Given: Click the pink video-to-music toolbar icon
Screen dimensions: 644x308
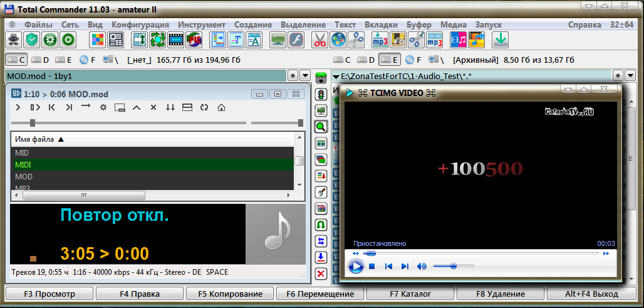Looking at the screenshot, I should pyautogui.click(x=459, y=40).
